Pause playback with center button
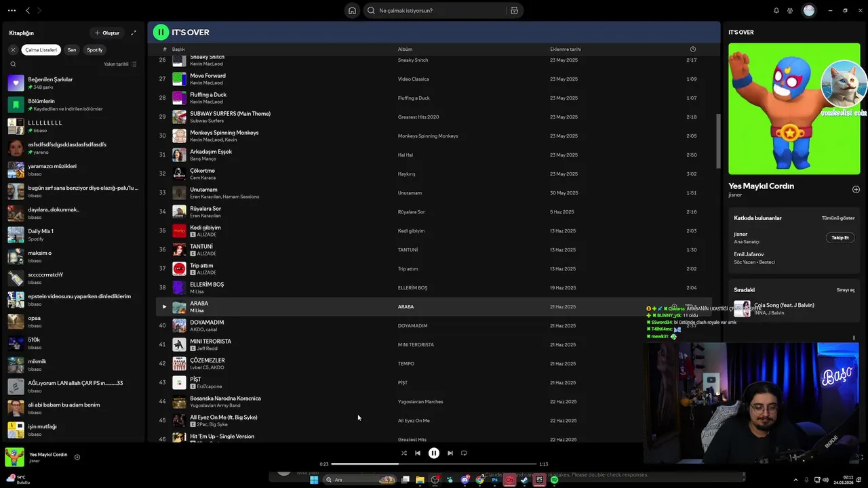Image resolution: width=868 pixels, height=488 pixels. point(434,453)
